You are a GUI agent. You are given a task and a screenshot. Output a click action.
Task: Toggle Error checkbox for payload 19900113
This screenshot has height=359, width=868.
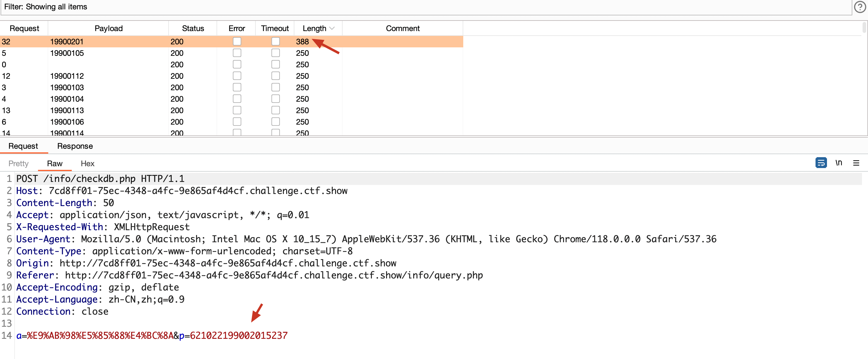[x=237, y=110]
